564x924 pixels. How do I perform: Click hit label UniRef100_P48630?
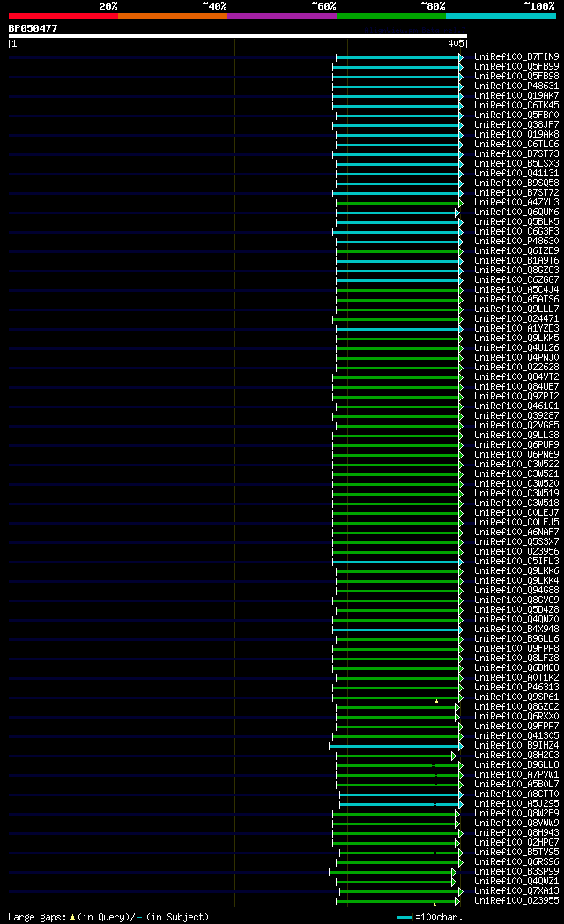tap(517, 241)
